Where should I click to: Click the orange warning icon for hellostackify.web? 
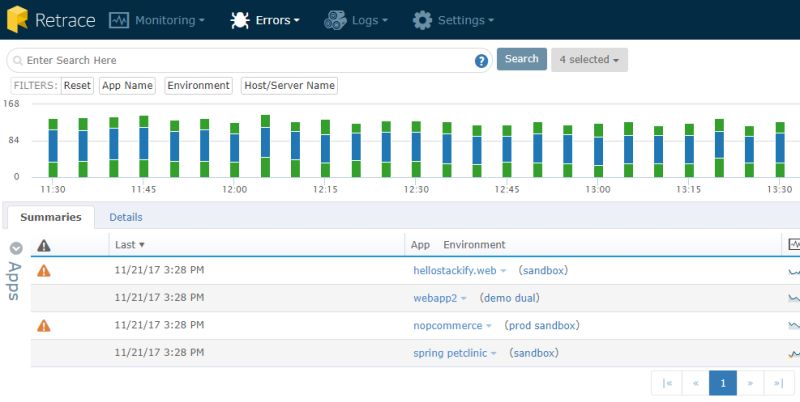tap(44, 270)
